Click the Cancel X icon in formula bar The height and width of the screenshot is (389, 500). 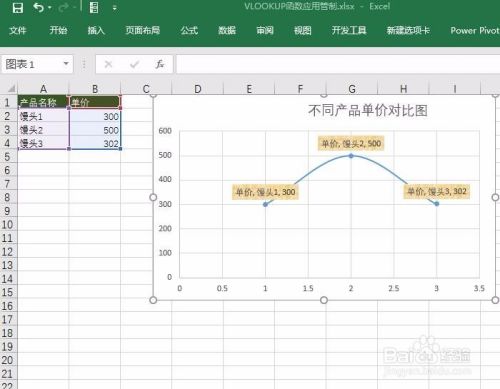(x=108, y=64)
